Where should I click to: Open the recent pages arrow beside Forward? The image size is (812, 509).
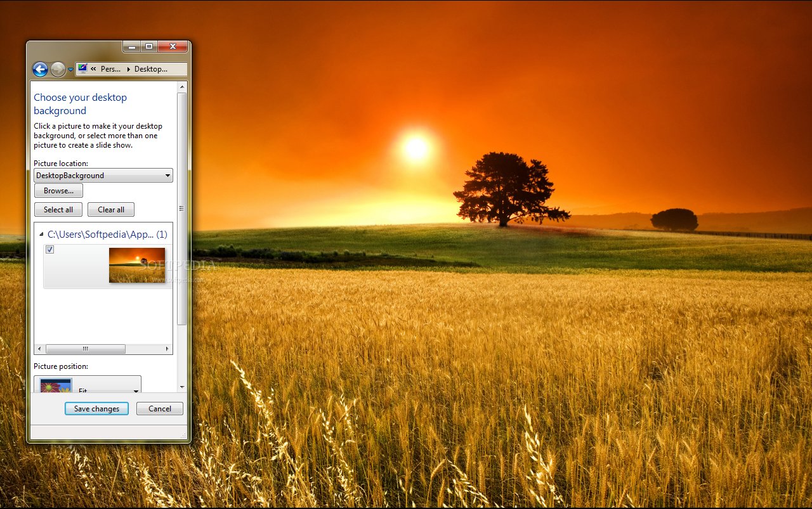coord(70,70)
